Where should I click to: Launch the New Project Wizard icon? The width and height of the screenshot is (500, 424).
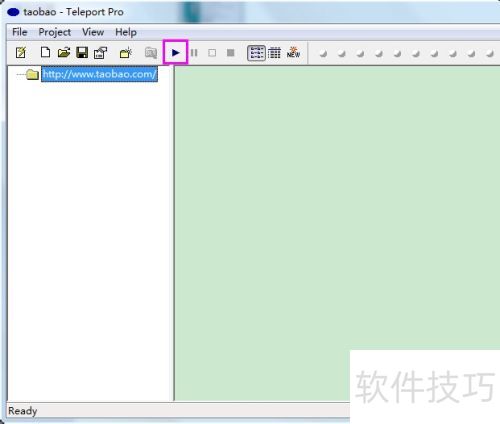click(x=21, y=53)
